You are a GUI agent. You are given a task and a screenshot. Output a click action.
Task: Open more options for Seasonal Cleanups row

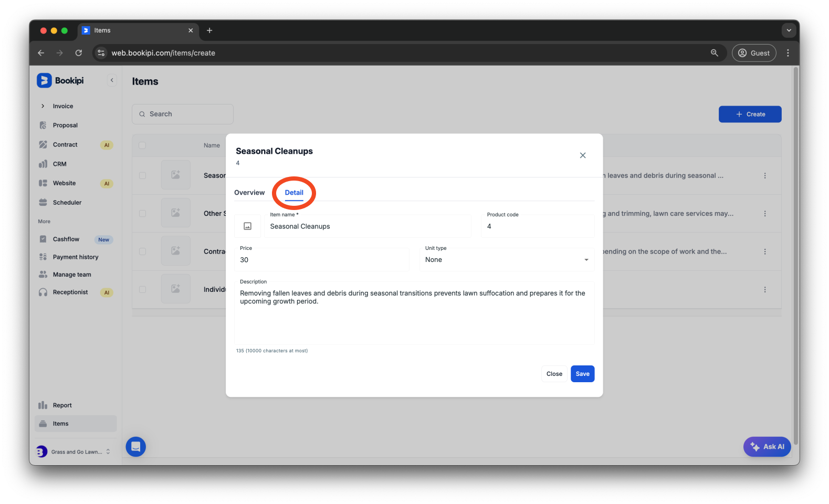click(765, 176)
